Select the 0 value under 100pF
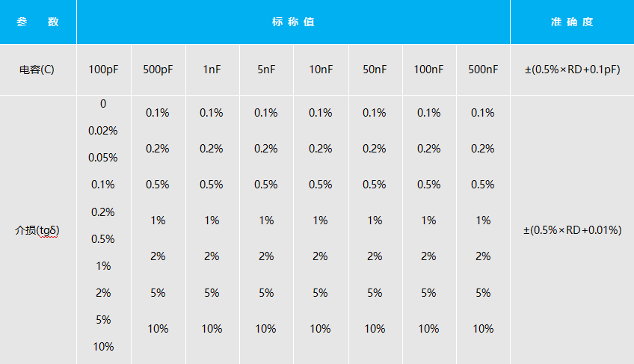 [103, 104]
